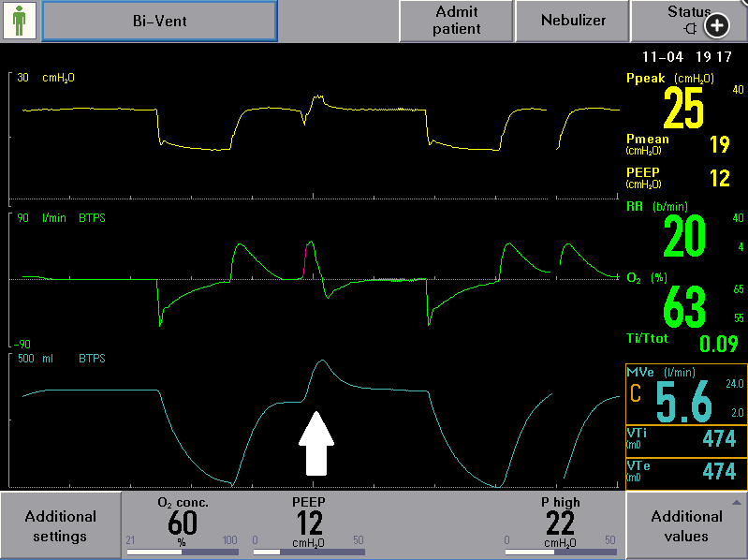Image resolution: width=748 pixels, height=560 pixels.
Task: Click the VTe 474 ml value box
Action: tap(685, 471)
